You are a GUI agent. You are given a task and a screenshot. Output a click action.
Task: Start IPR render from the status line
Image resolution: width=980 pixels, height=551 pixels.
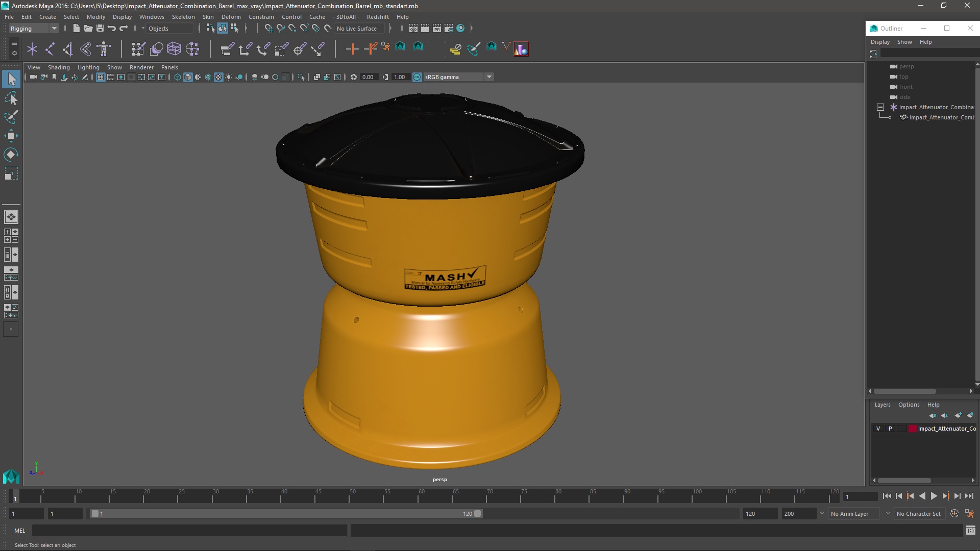pyautogui.click(x=437, y=29)
